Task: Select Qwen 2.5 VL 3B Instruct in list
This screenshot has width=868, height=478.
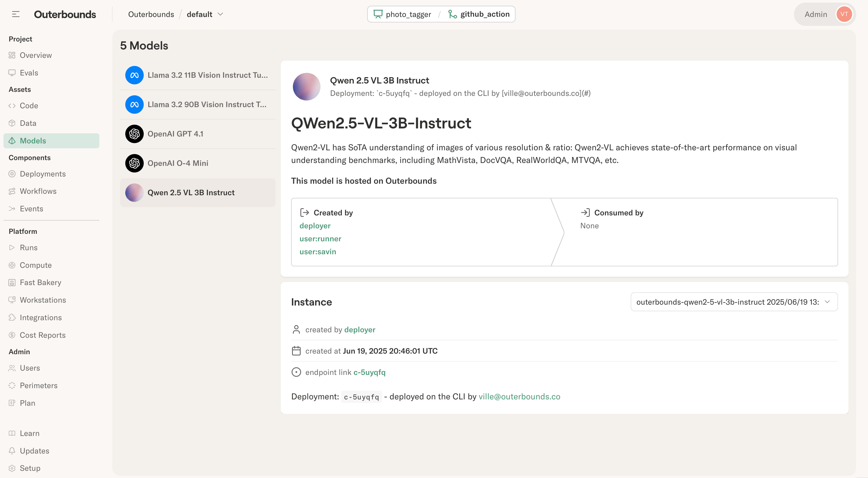Action: tap(198, 193)
